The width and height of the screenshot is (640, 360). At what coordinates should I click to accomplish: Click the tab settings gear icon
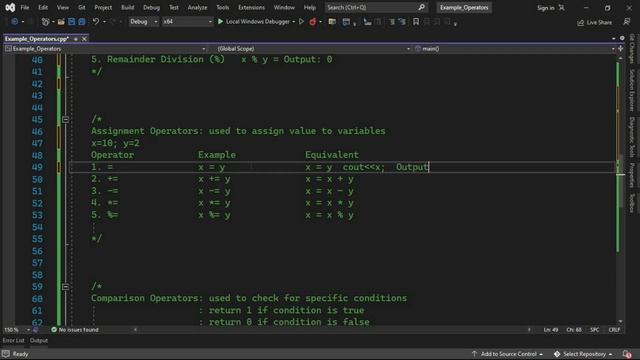point(622,38)
